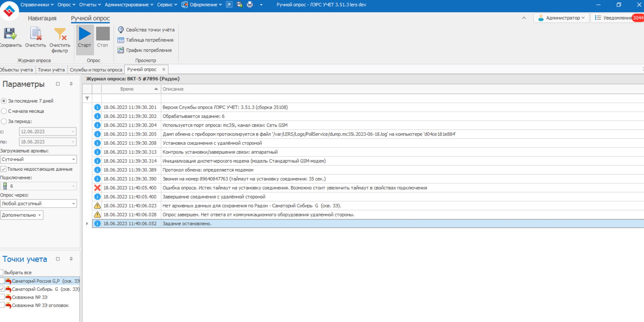Select row Используется порт опроса: mc35i
The width and height of the screenshot is (644, 322).
(368, 125)
